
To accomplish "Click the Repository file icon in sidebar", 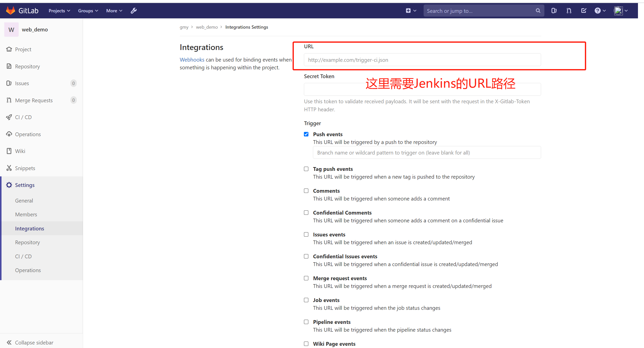I will (x=9, y=66).
